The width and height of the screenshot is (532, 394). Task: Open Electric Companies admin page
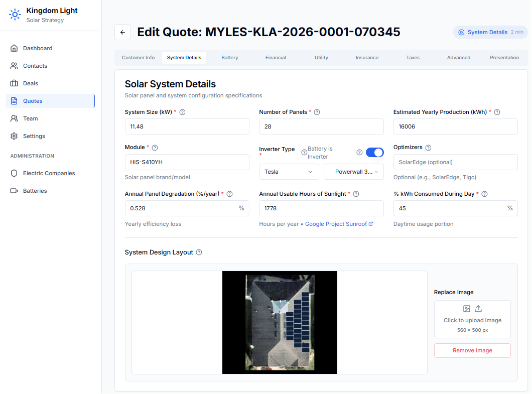pos(50,173)
